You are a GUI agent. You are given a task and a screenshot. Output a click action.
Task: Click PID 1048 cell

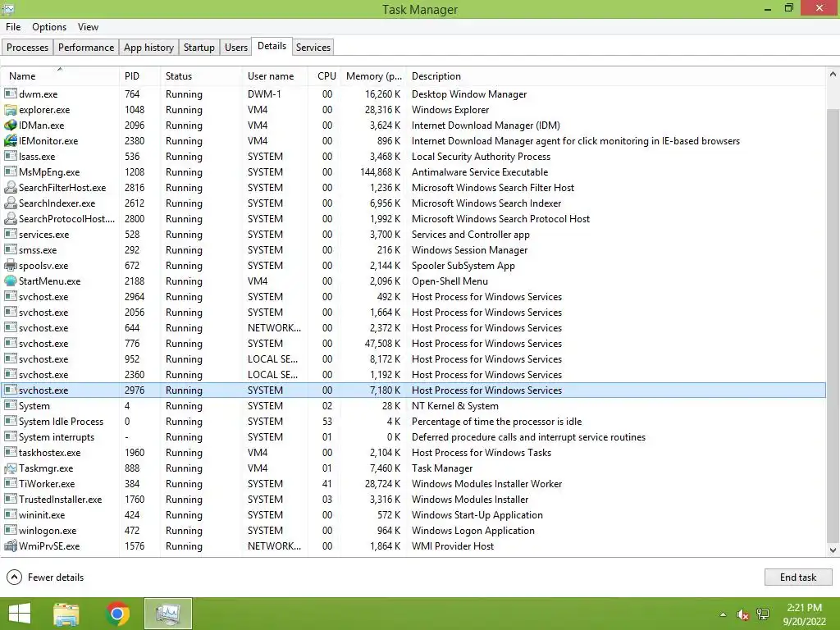135,109
